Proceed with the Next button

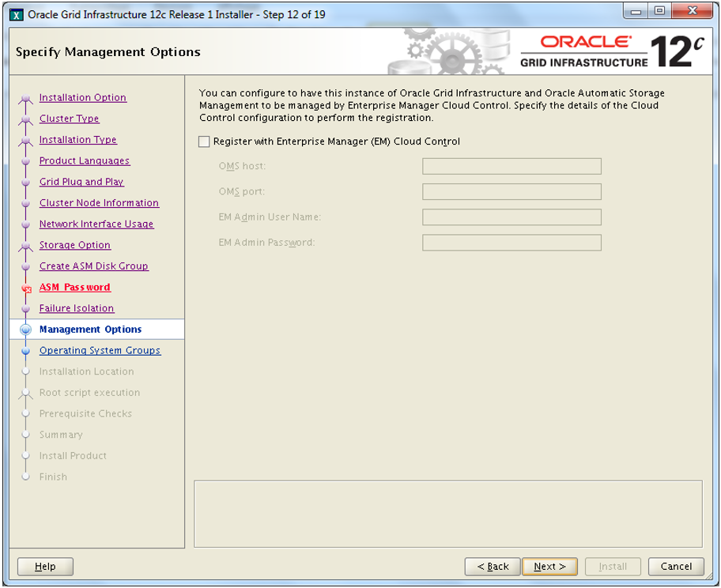pos(550,567)
